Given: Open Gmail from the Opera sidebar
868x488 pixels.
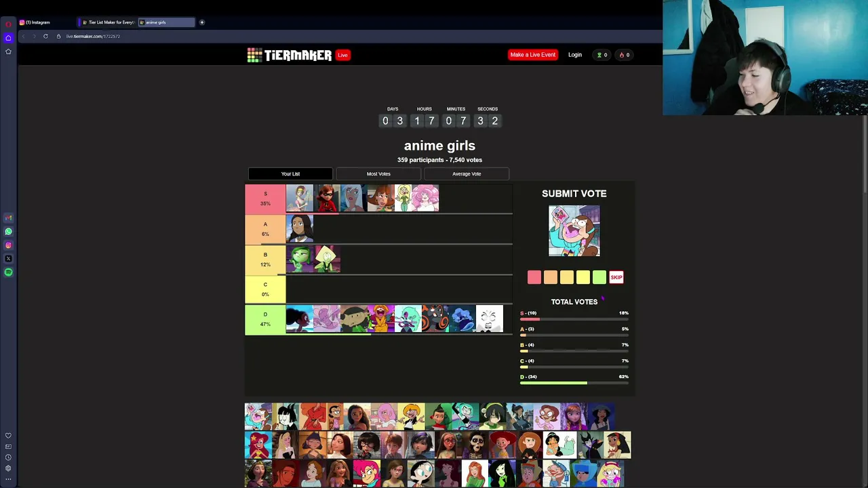Looking at the screenshot, I should (x=8, y=218).
